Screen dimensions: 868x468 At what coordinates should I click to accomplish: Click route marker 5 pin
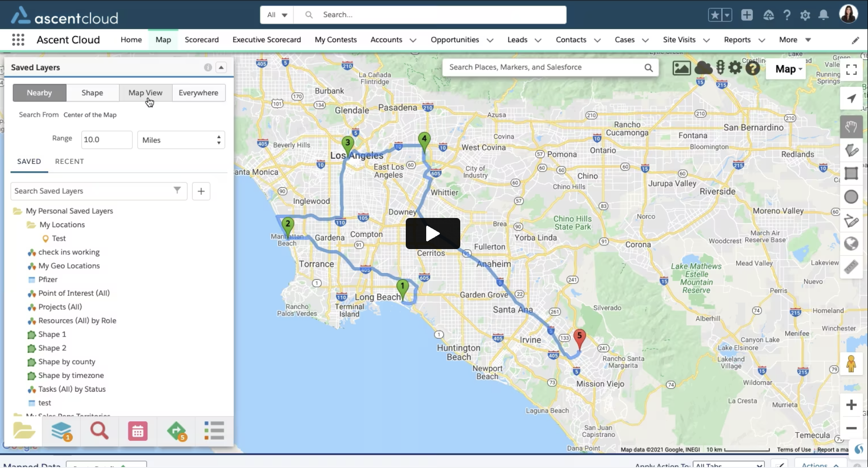click(579, 339)
